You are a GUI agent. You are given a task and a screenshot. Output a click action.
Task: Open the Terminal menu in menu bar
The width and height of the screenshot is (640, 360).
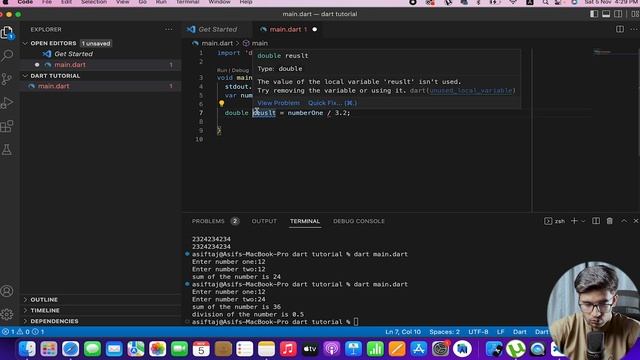click(187, 2)
